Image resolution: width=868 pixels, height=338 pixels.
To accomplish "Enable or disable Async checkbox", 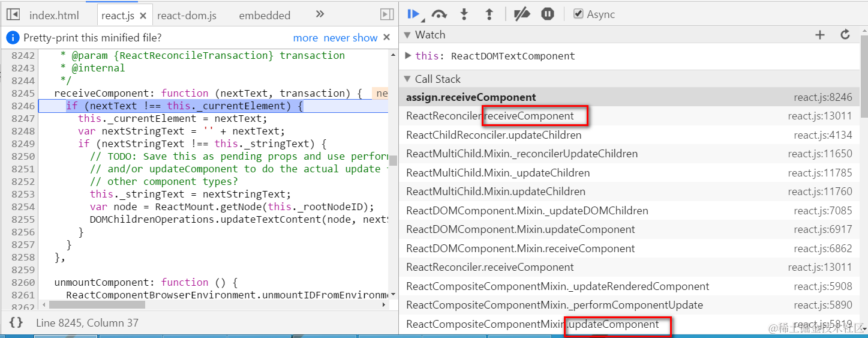I will click(x=578, y=14).
